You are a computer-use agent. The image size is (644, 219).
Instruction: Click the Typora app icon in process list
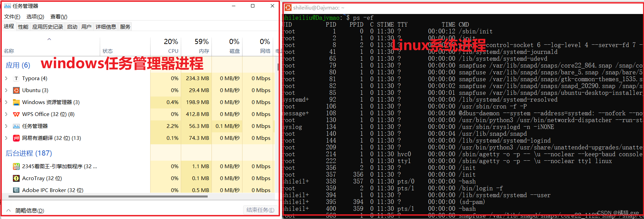pos(16,78)
